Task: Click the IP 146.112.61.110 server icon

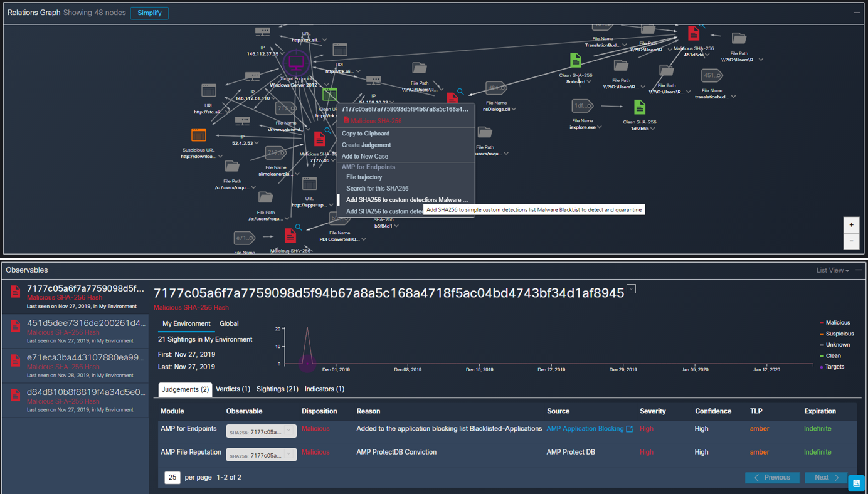Action: click(252, 76)
